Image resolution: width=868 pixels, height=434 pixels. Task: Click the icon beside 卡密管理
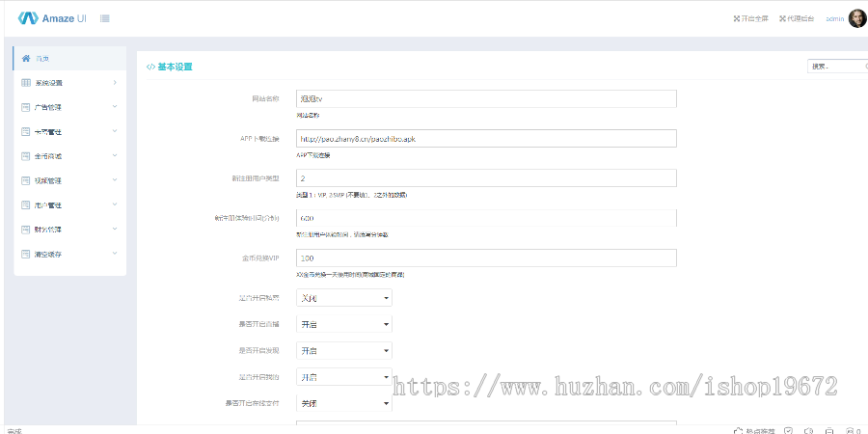25,132
